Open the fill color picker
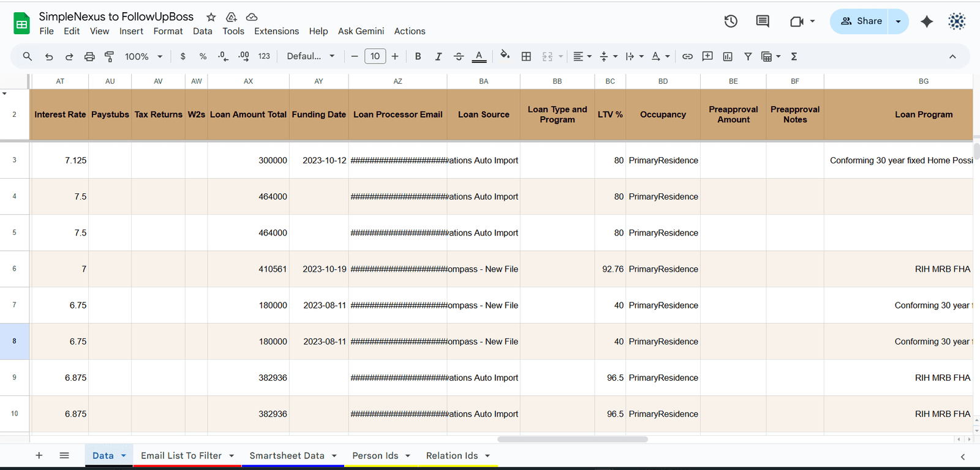980x470 pixels. click(505, 56)
